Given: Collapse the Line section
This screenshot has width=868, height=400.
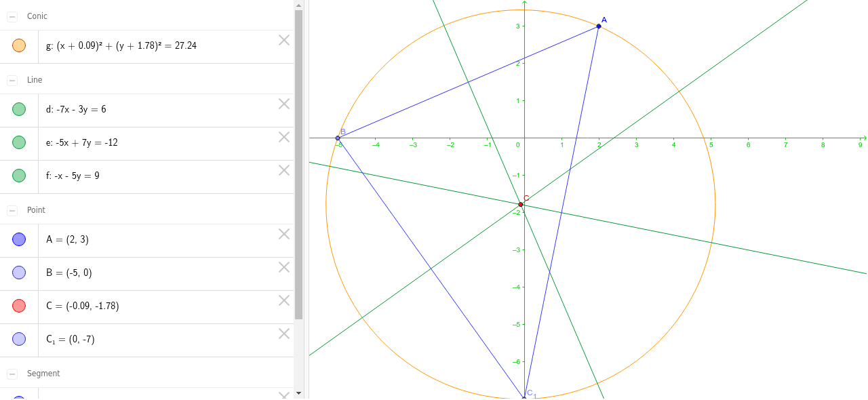Looking at the screenshot, I should click(x=12, y=80).
